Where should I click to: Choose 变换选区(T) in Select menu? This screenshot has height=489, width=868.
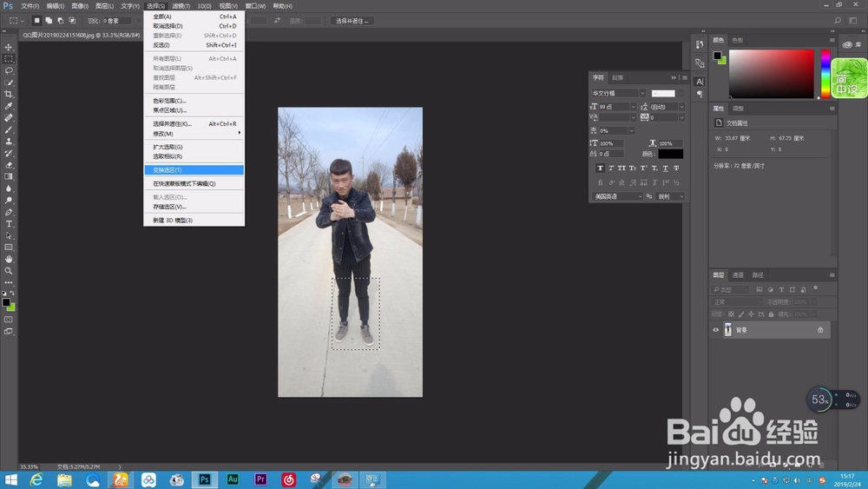coord(194,170)
